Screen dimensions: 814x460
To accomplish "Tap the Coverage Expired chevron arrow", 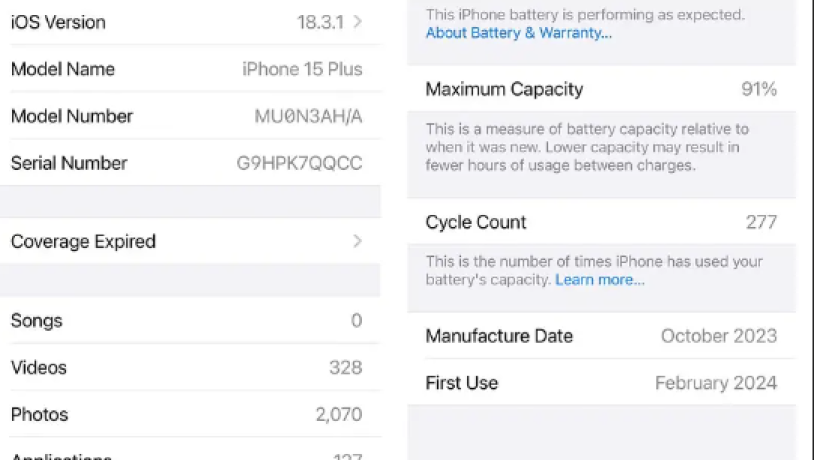I will tap(358, 241).
